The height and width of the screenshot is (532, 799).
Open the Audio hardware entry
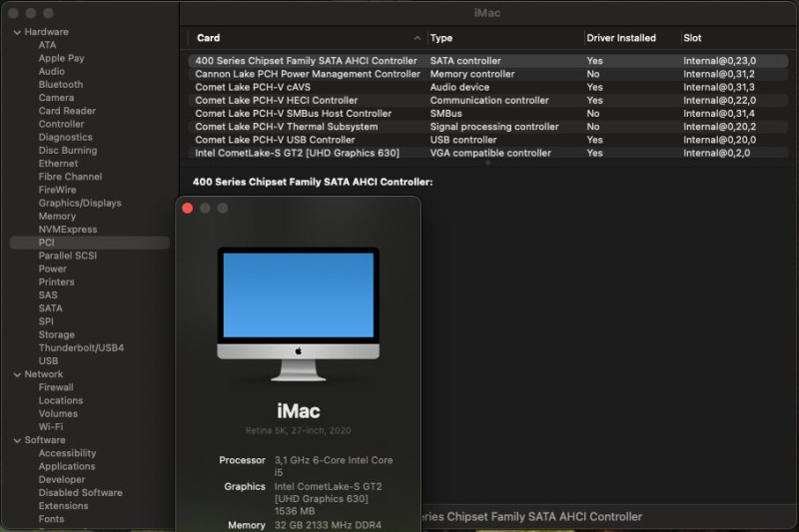52,71
